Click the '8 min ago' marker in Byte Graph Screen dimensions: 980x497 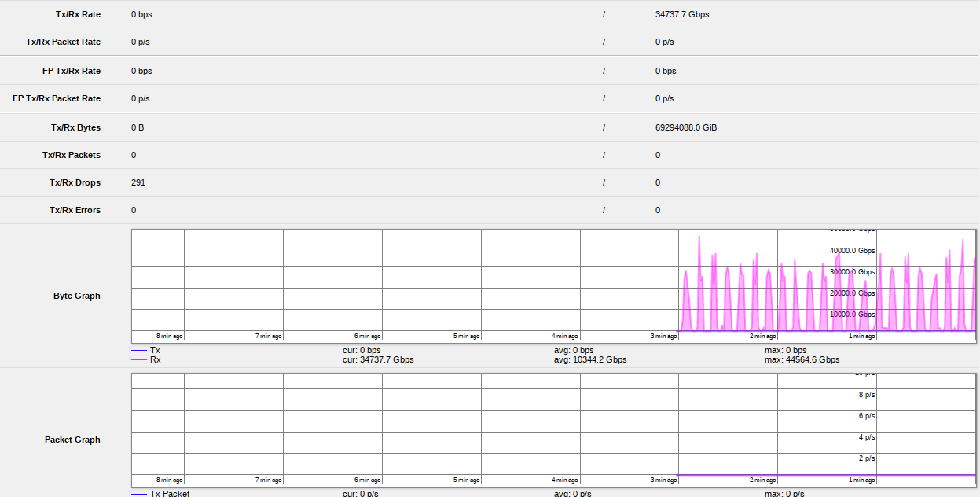tap(169, 337)
